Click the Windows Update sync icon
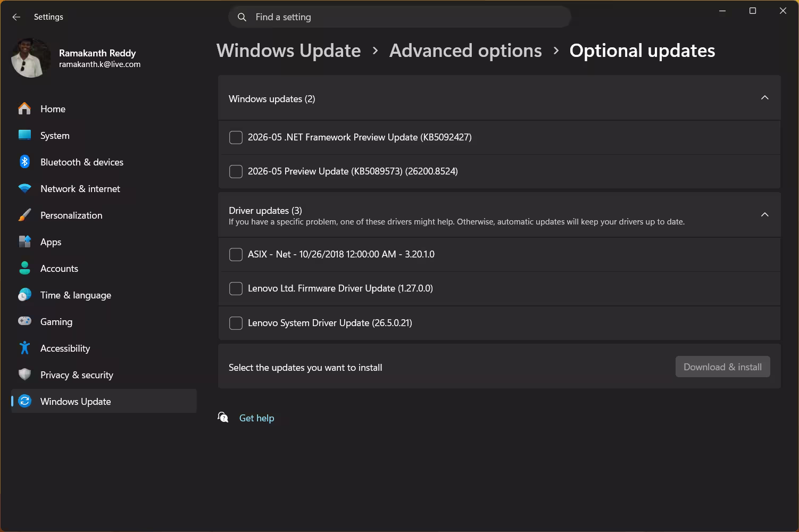799x532 pixels. pyautogui.click(x=24, y=401)
